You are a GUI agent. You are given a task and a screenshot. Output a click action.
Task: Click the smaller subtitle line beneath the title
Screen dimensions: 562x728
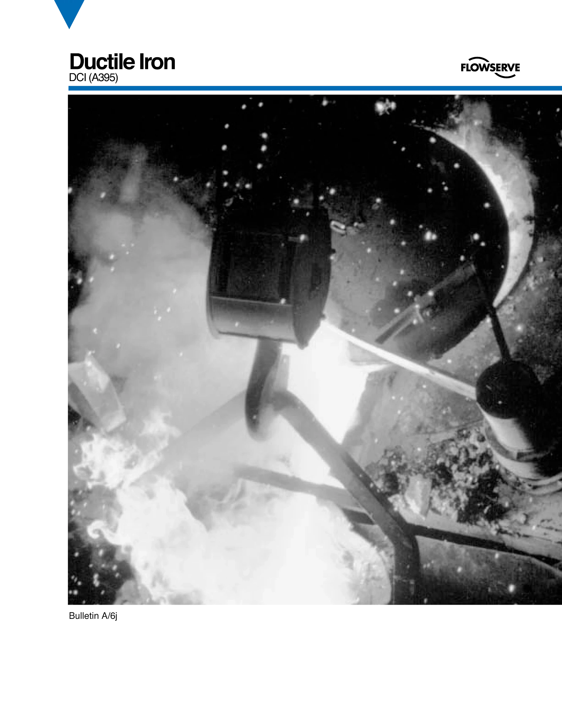click(93, 76)
